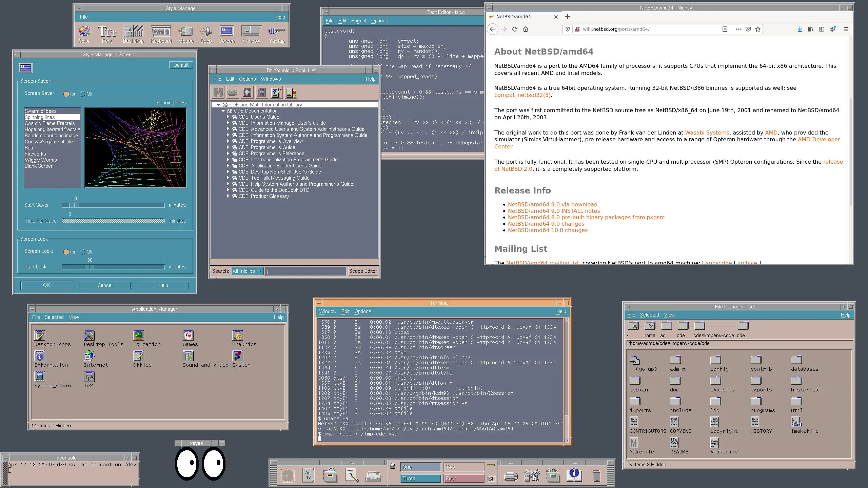Viewport: 868px width, 488px height.
Task: Open Windows menu in Dtinfo
Action: click(x=271, y=79)
